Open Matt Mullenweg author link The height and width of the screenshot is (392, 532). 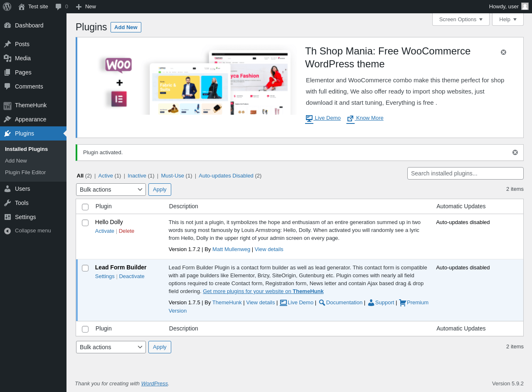pos(231,249)
